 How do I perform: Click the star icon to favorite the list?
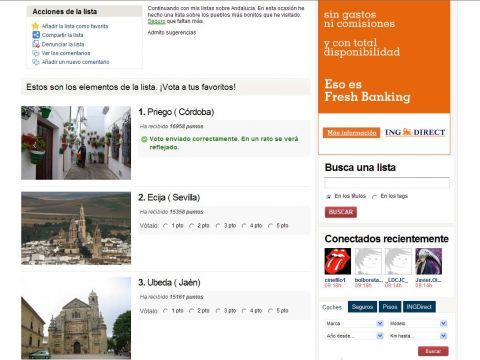[x=35, y=26]
